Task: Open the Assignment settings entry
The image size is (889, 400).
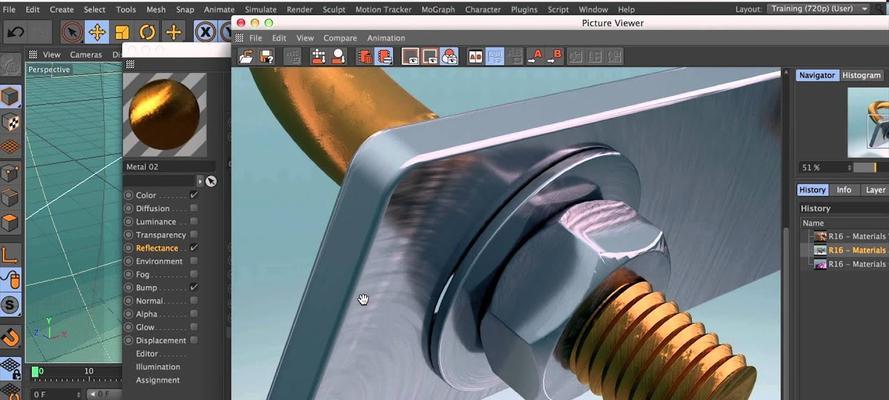Action: tap(158, 380)
